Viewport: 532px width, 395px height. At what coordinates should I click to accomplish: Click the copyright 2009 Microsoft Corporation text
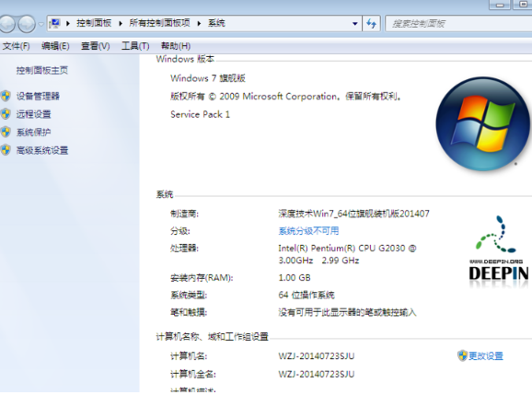click(285, 97)
